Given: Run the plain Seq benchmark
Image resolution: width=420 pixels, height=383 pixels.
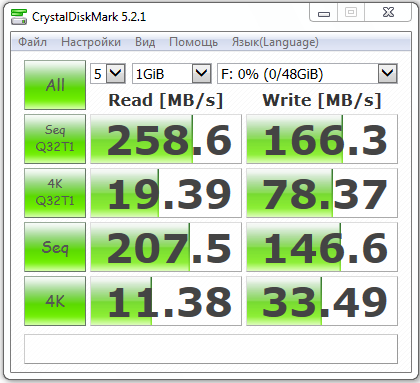Looking at the screenshot, I should [55, 247].
